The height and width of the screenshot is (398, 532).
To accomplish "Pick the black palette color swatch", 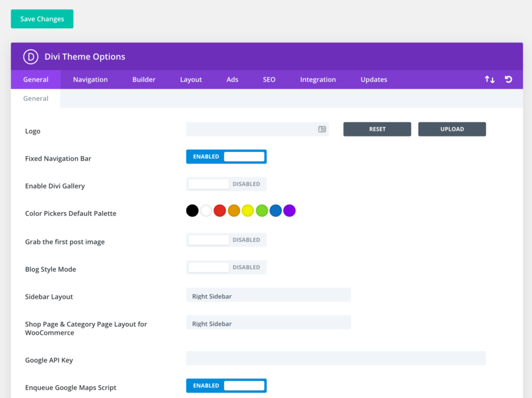I will [x=192, y=211].
